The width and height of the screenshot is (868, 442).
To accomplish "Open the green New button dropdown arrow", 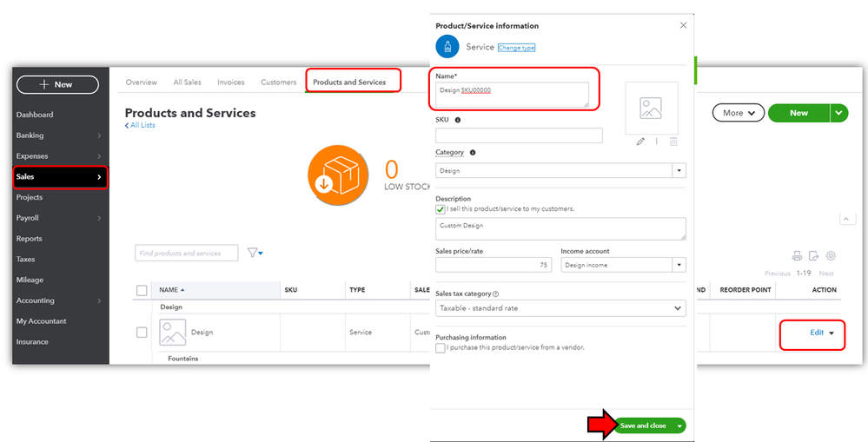I will (839, 113).
